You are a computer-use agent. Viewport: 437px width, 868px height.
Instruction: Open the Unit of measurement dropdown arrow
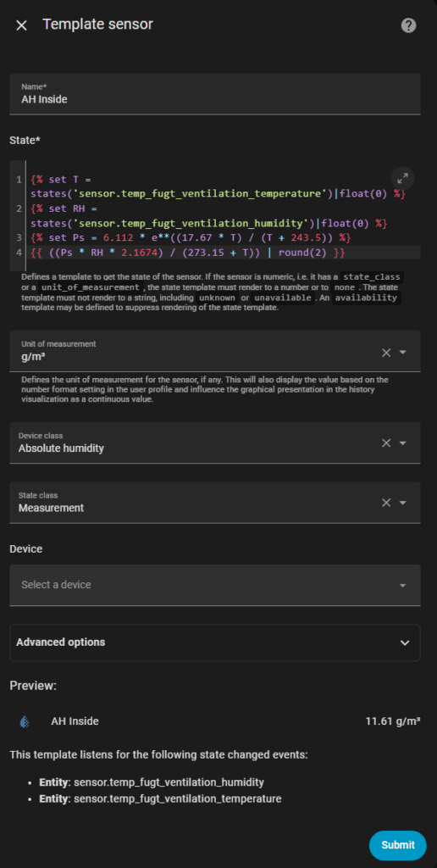pyautogui.click(x=403, y=353)
